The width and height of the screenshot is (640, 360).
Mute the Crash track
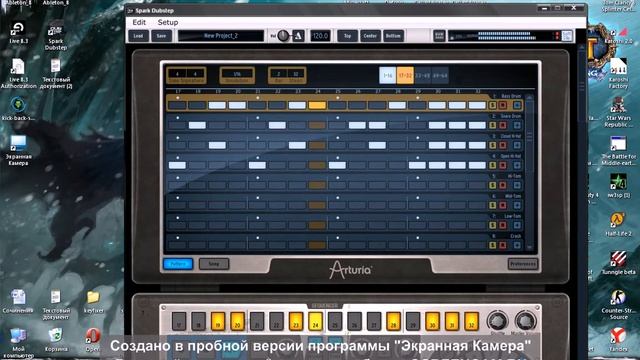[x=503, y=245]
